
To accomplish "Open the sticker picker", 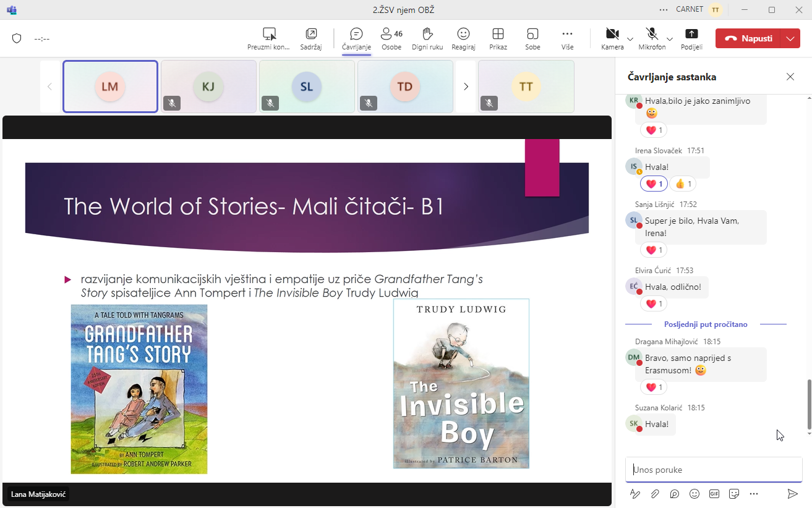I will coord(734,494).
